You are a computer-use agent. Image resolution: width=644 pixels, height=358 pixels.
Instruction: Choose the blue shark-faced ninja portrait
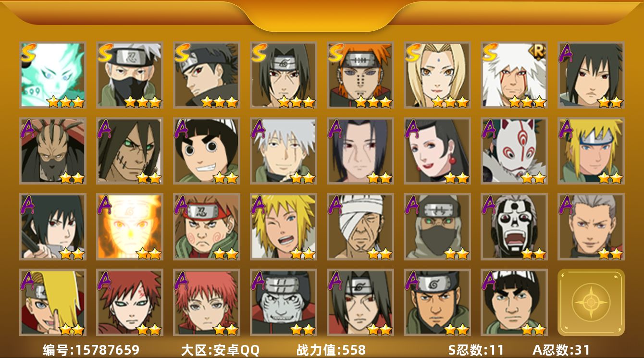(x=284, y=302)
